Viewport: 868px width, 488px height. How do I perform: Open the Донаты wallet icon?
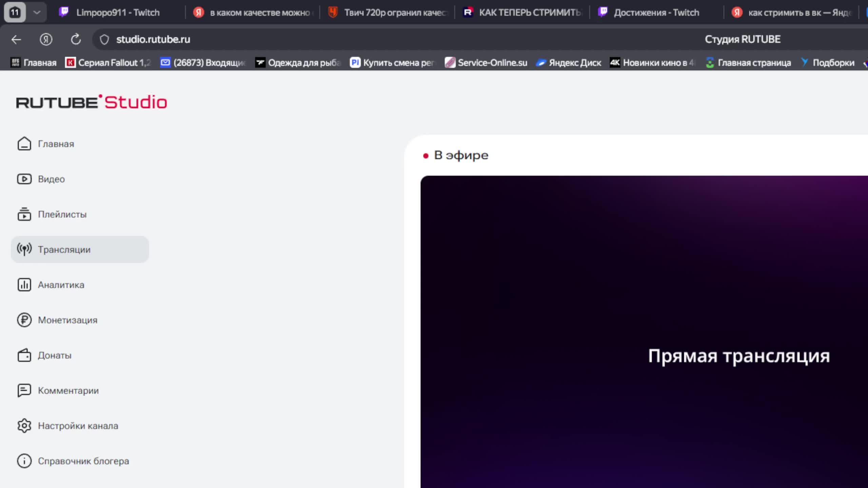click(x=24, y=355)
